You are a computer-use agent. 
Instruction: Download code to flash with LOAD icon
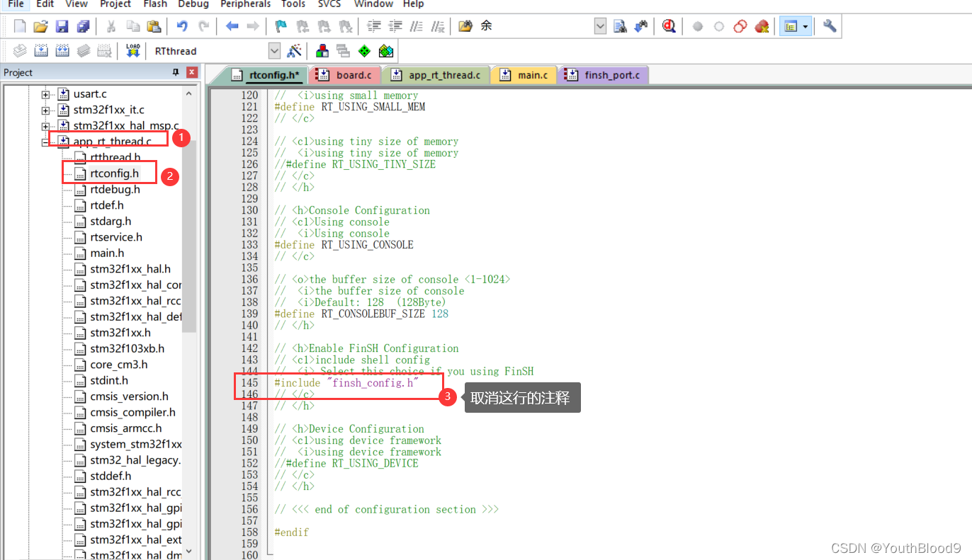[x=132, y=51]
